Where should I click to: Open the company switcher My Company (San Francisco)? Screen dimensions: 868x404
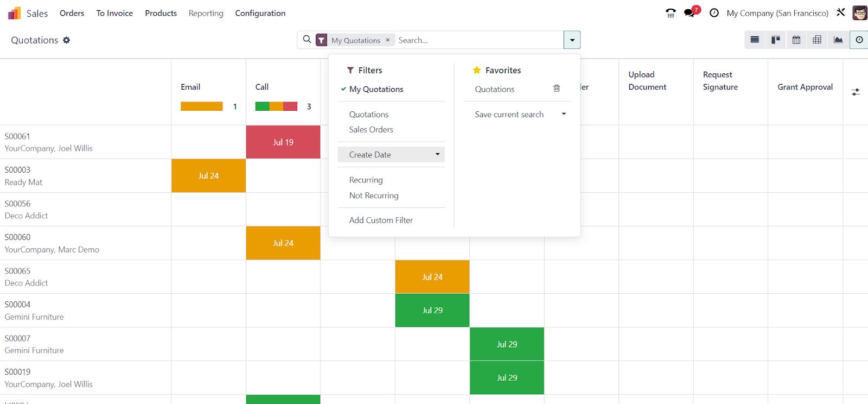point(777,13)
